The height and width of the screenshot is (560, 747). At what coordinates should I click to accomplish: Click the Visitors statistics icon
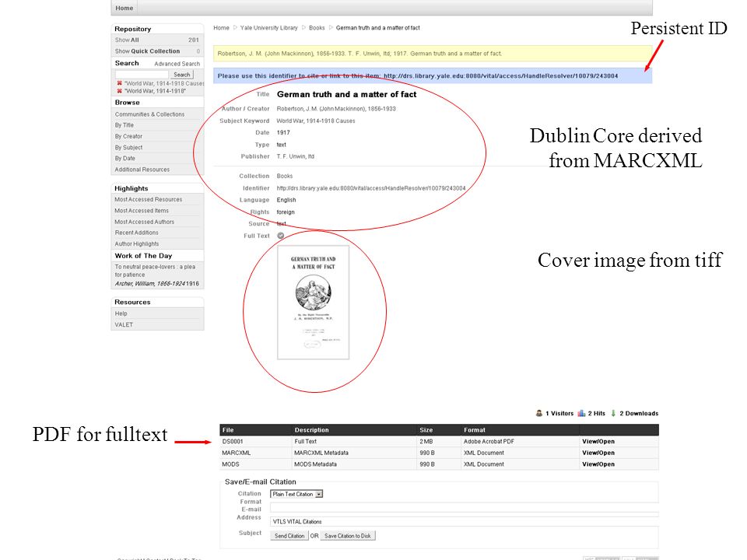click(x=538, y=413)
